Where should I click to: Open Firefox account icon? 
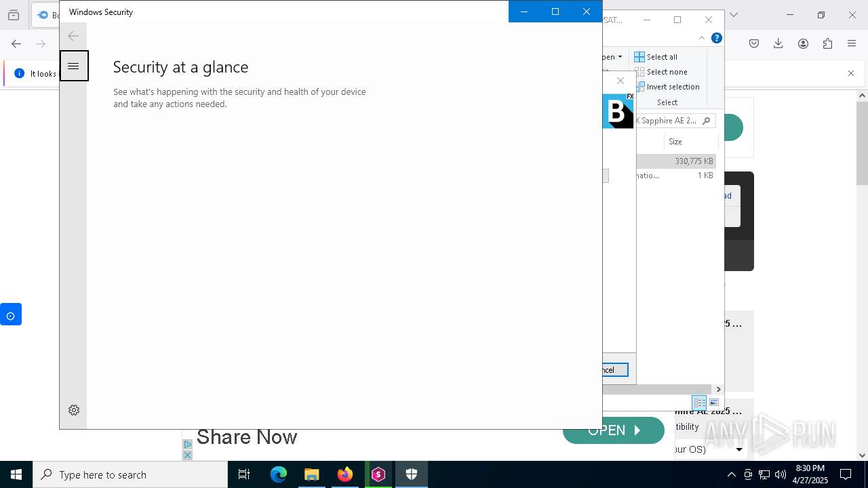803,43
